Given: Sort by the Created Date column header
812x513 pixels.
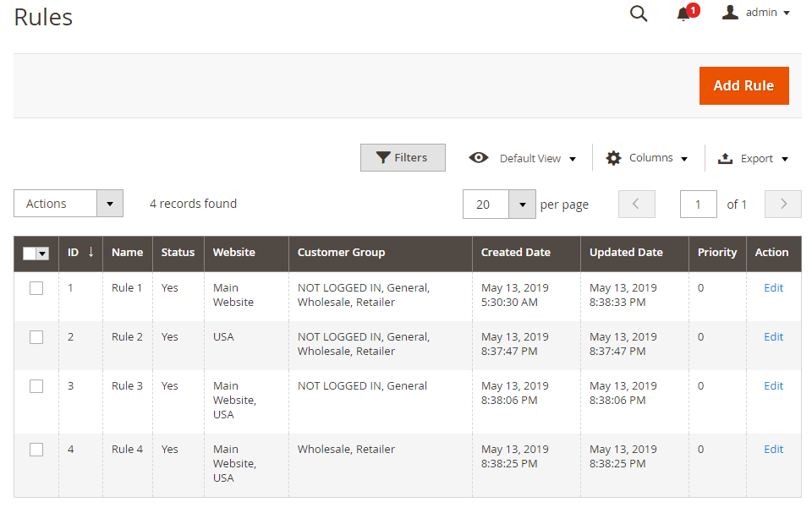Looking at the screenshot, I should (515, 252).
